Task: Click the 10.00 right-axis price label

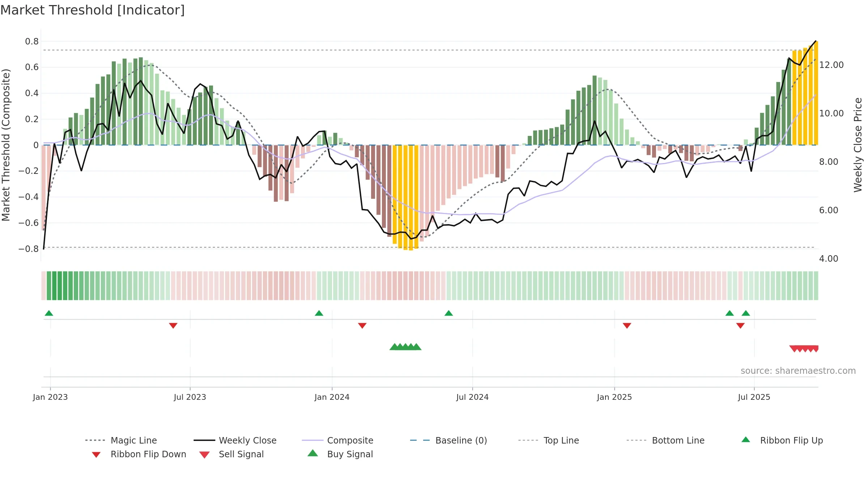Action: pos(831,114)
